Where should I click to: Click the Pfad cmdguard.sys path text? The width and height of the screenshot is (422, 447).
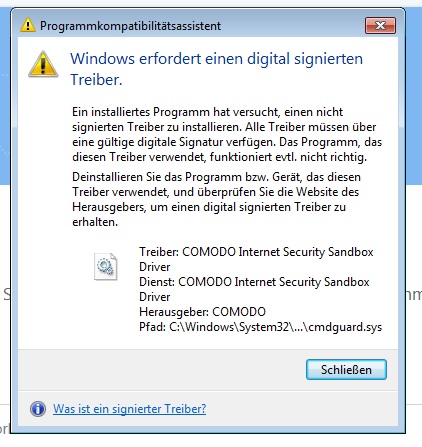[260, 327]
